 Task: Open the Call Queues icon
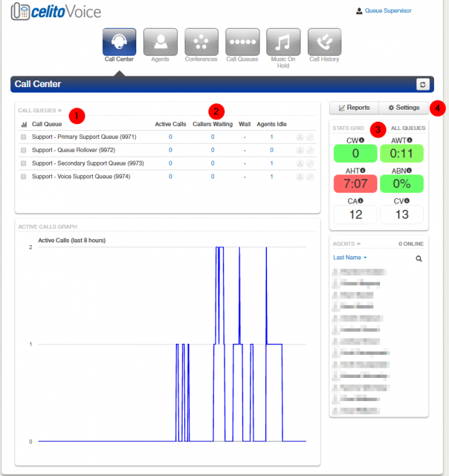(x=242, y=42)
